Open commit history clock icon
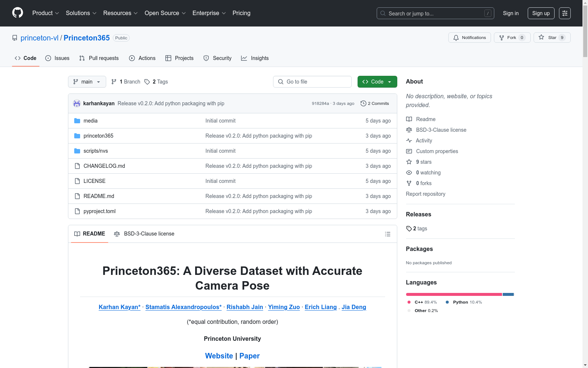 (363, 103)
